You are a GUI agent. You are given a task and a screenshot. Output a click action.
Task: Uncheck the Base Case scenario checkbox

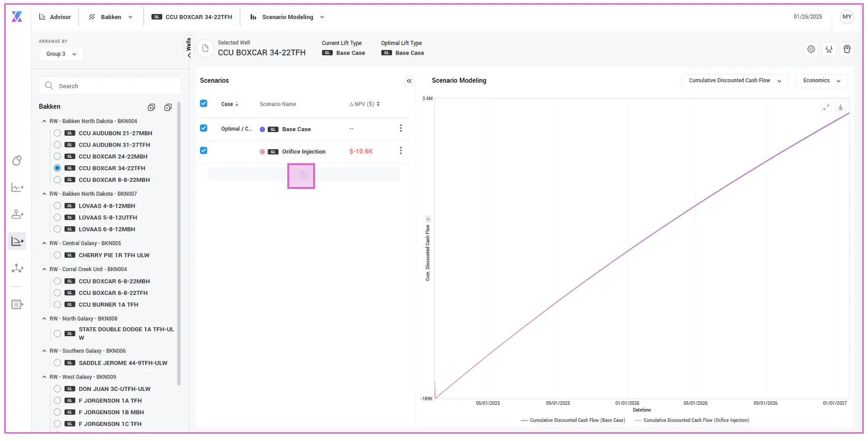[204, 128]
